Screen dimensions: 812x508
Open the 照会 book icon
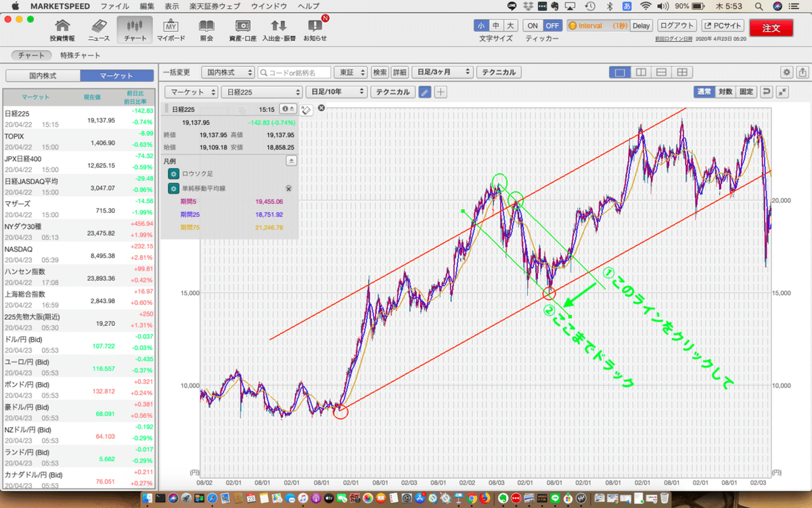pyautogui.click(x=206, y=30)
